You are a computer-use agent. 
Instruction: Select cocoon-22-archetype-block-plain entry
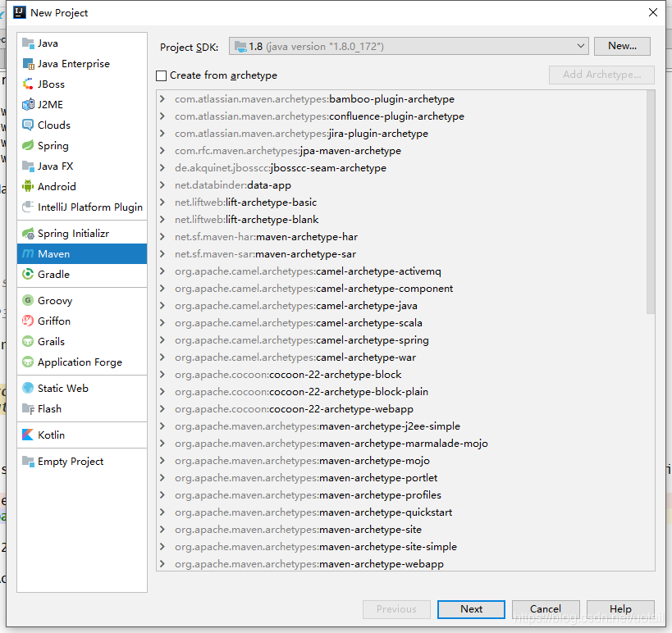coord(401,391)
